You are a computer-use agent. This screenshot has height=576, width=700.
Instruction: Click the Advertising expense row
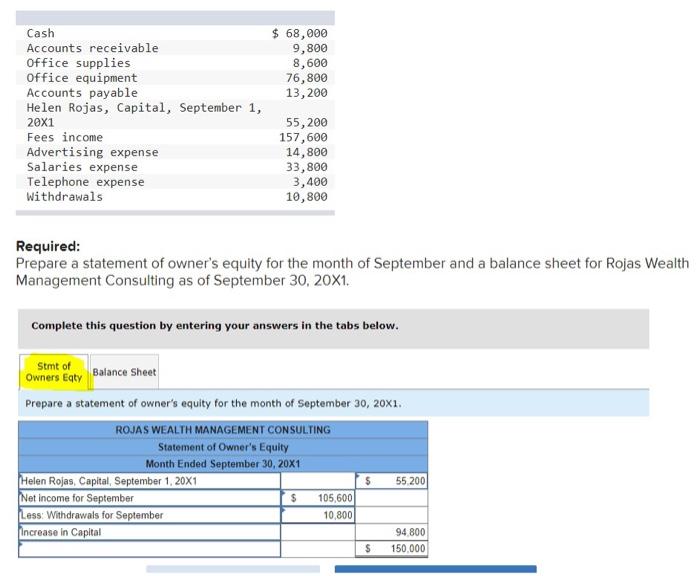pyautogui.click(x=175, y=152)
